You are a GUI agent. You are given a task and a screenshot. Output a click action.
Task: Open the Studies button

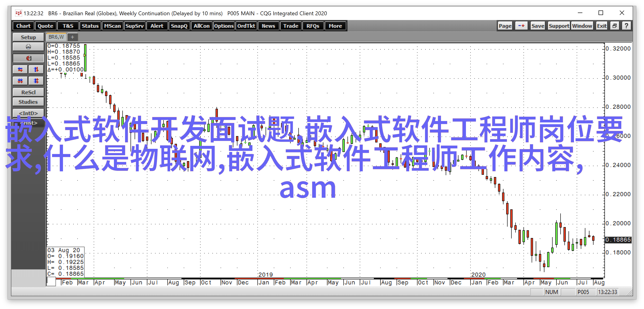28,102
